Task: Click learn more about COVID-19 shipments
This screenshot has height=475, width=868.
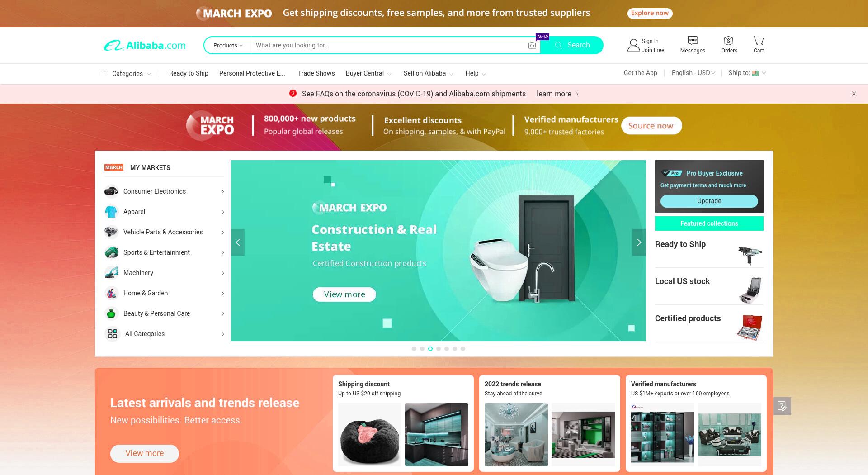Action: [557, 94]
